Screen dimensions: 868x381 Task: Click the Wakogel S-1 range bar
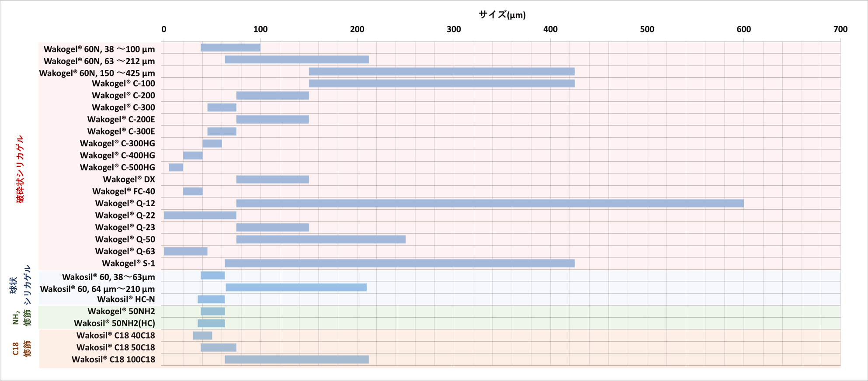[x=399, y=263]
